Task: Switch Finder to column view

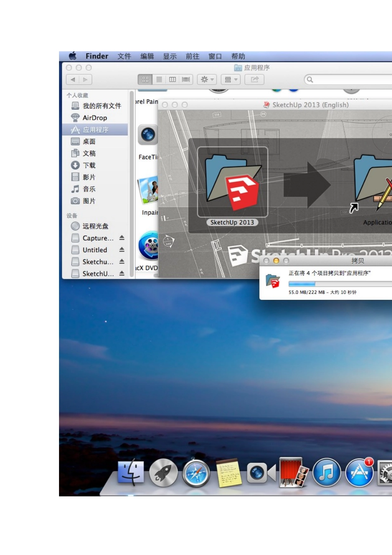Action: tap(172, 80)
